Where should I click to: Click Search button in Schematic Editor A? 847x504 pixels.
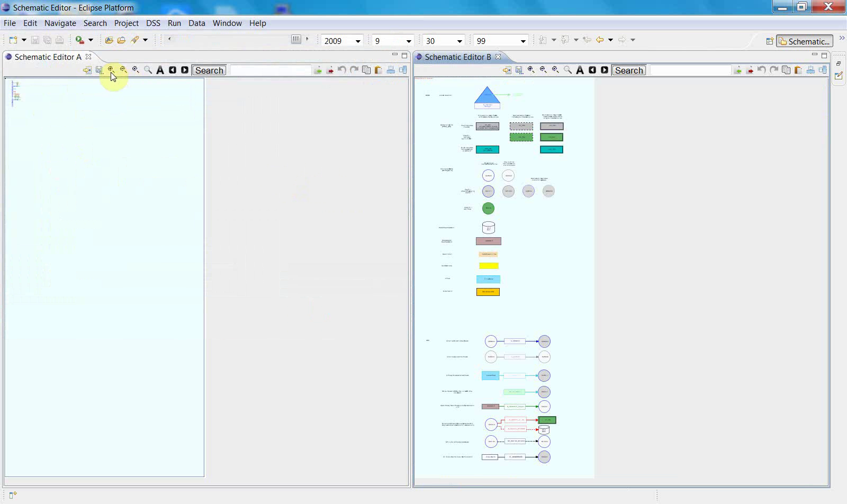point(209,70)
